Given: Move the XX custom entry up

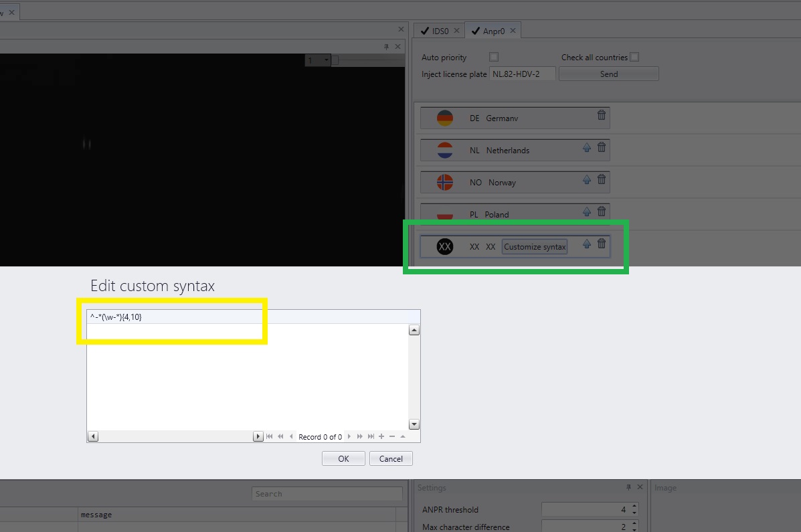Looking at the screenshot, I should click(587, 244).
